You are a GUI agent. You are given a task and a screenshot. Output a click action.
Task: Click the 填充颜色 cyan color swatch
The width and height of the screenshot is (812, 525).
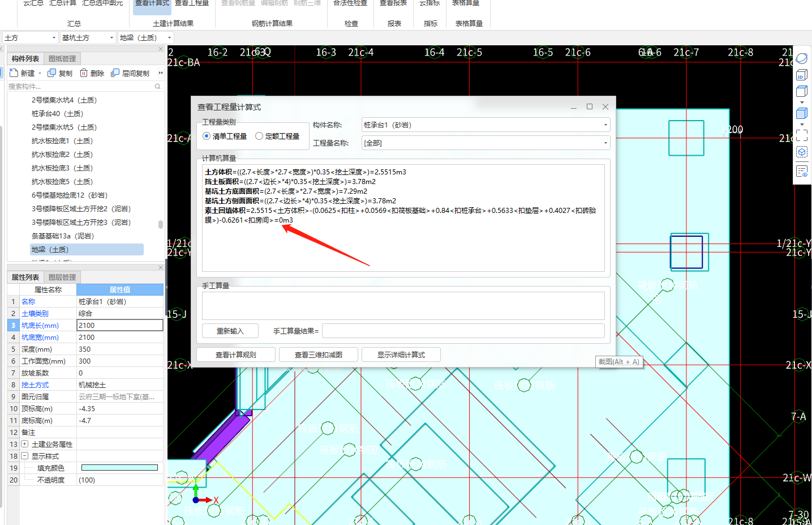tap(119, 468)
